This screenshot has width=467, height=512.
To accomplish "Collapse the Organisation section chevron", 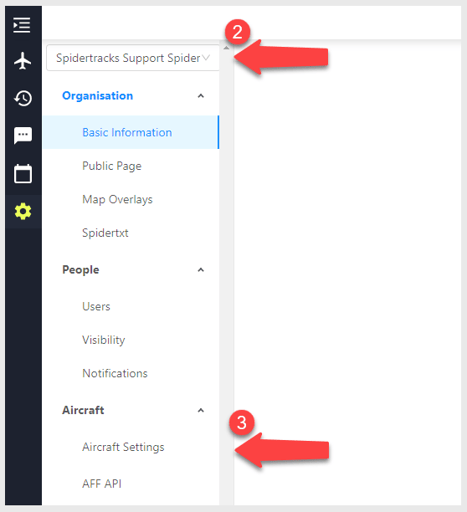I will tap(201, 96).
